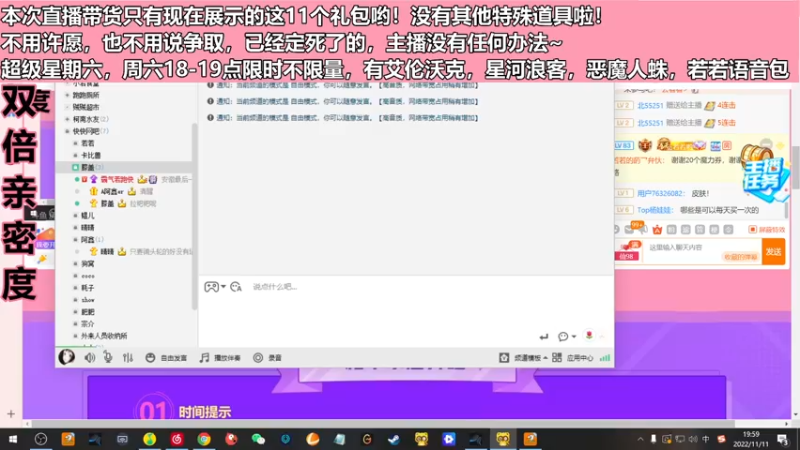Click username Top杨娃娃 in live chat
Image resolution: width=800 pixels, height=450 pixels.
click(655, 210)
